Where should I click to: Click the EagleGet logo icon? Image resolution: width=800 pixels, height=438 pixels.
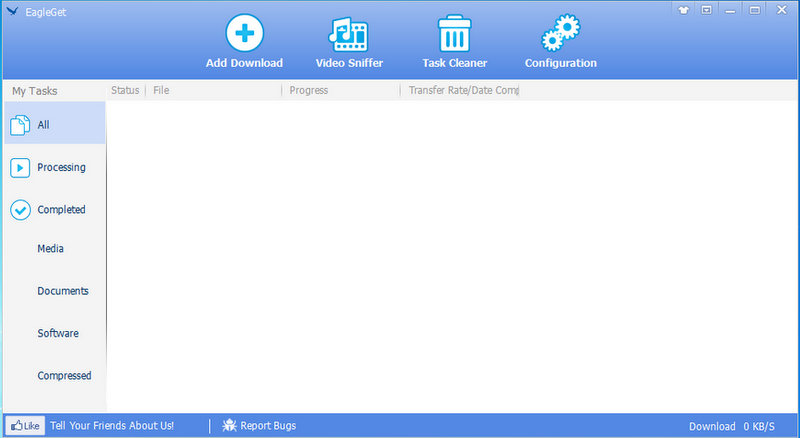tap(12, 11)
